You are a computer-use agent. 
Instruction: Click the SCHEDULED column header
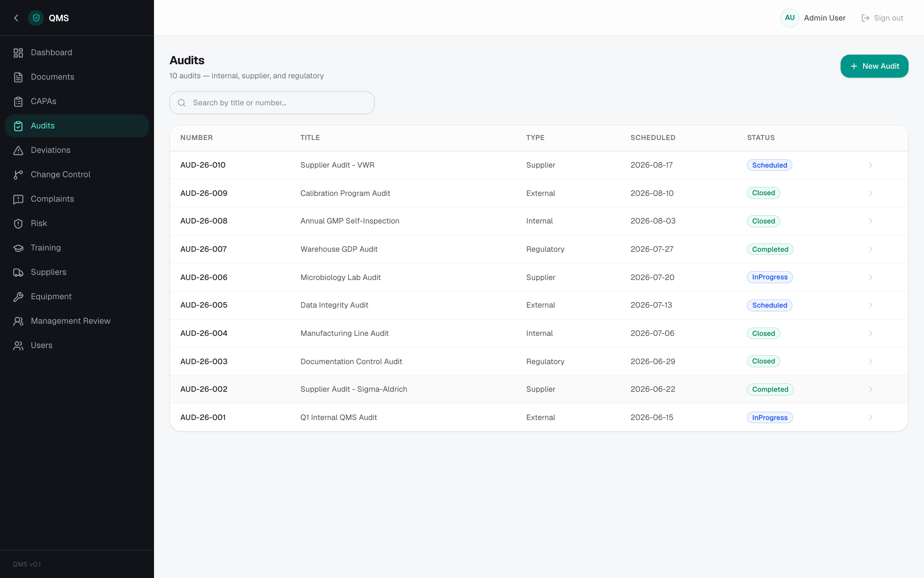click(x=653, y=138)
